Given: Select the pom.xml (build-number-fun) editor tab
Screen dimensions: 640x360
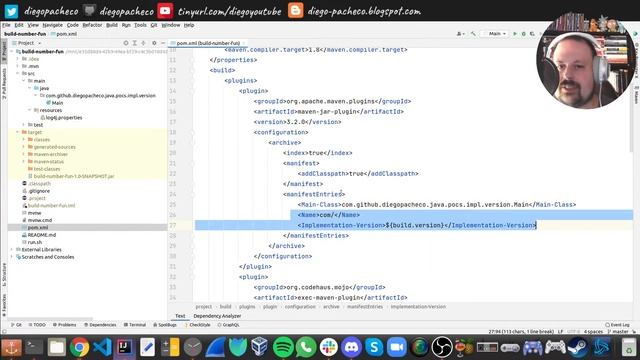Looking at the screenshot, I should [208, 43].
